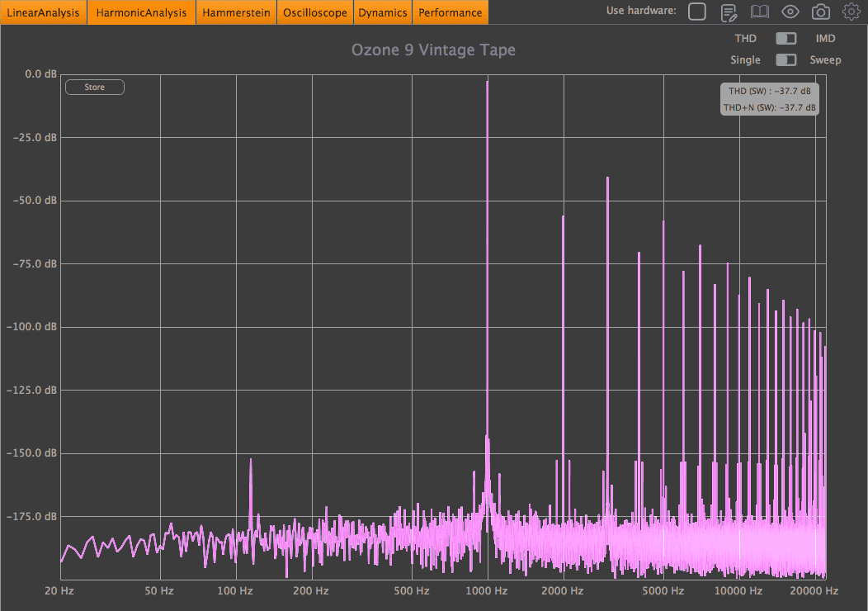The height and width of the screenshot is (611, 868).
Task: Open the Performance tab
Action: (450, 12)
